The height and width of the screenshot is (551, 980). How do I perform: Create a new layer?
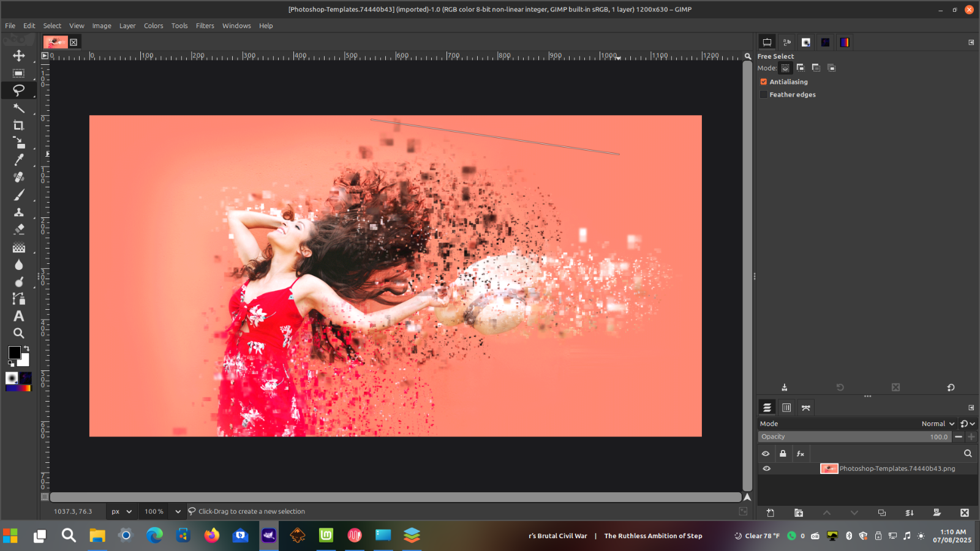(771, 512)
